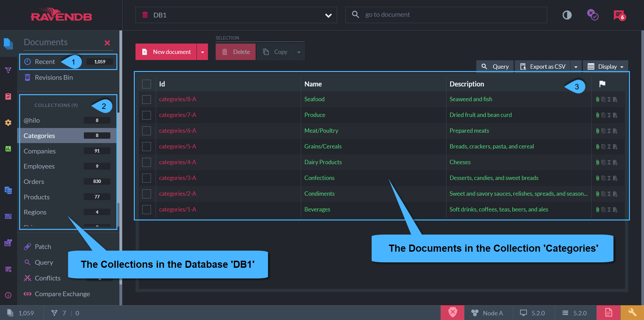Select the Categories collection
Screen dimensions: 644x320
click(67, 136)
